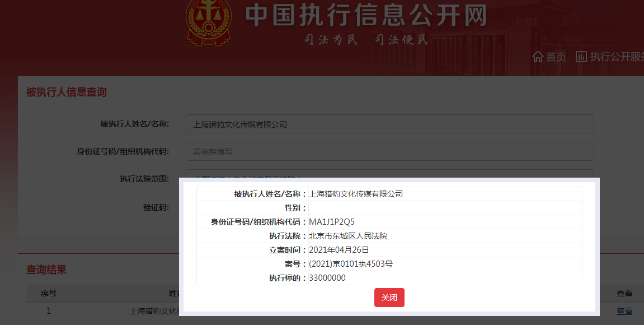This screenshot has height=325, width=644.
Task: Click the court name 北京市东城区人民法院
Action: coord(348,236)
